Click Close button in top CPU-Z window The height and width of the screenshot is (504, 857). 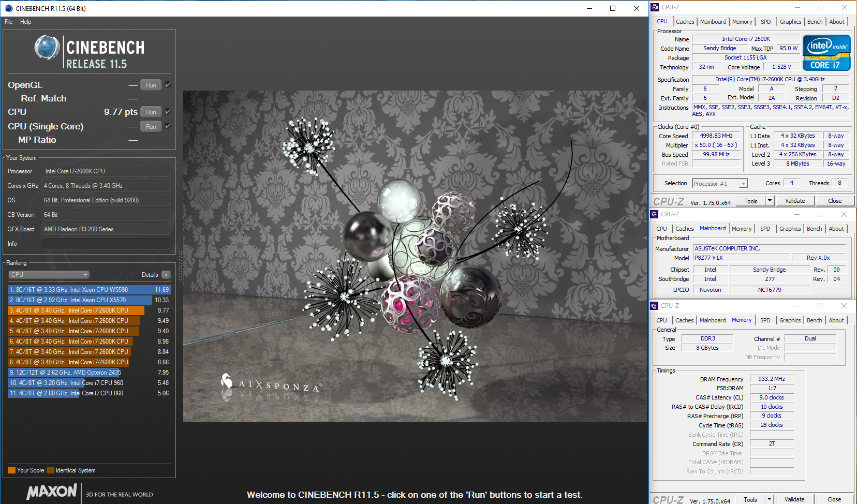(835, 201)
